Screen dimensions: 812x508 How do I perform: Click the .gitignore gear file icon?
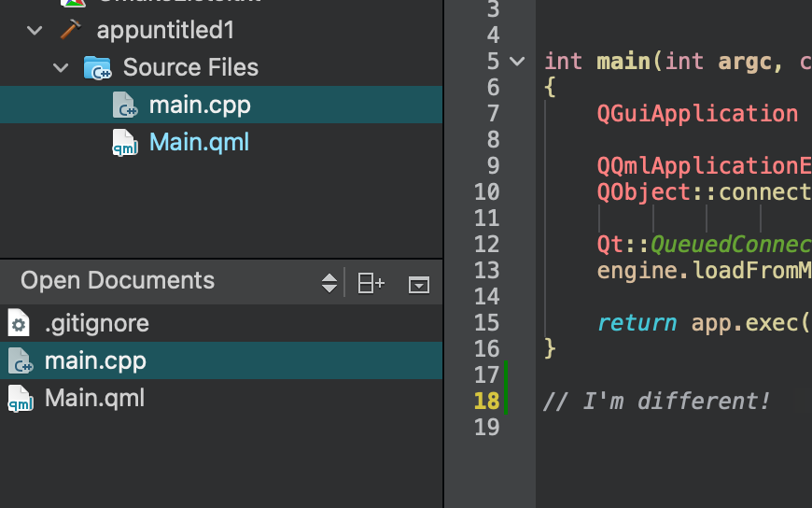19,323
